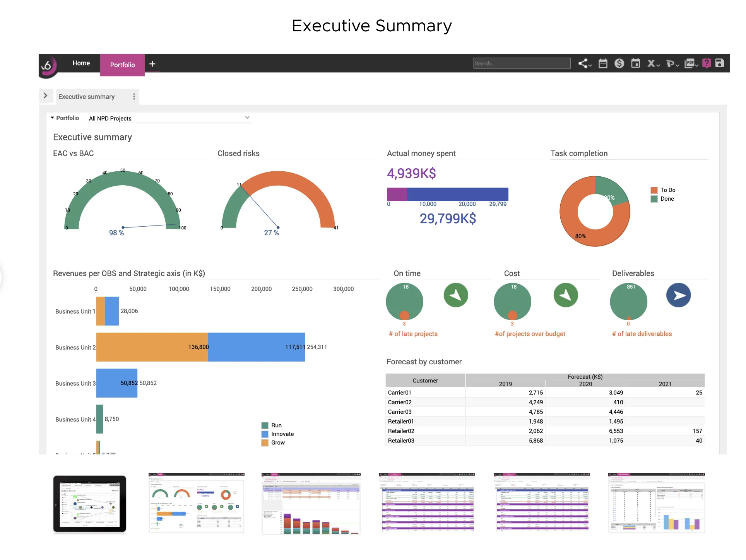The image size is (746, 560).
Task: Select the Carrier03 customer row
Action: 545,412
